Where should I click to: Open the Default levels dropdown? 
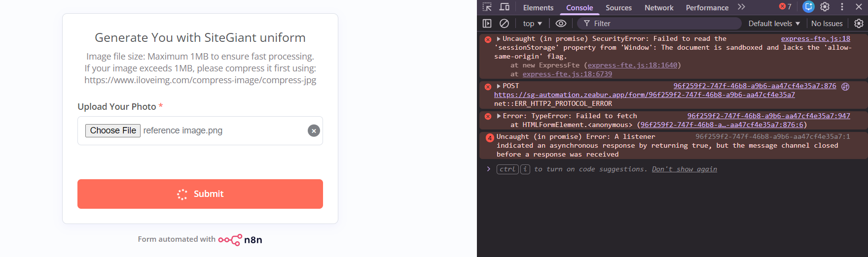pyautogui.click(x=774, y=23)
